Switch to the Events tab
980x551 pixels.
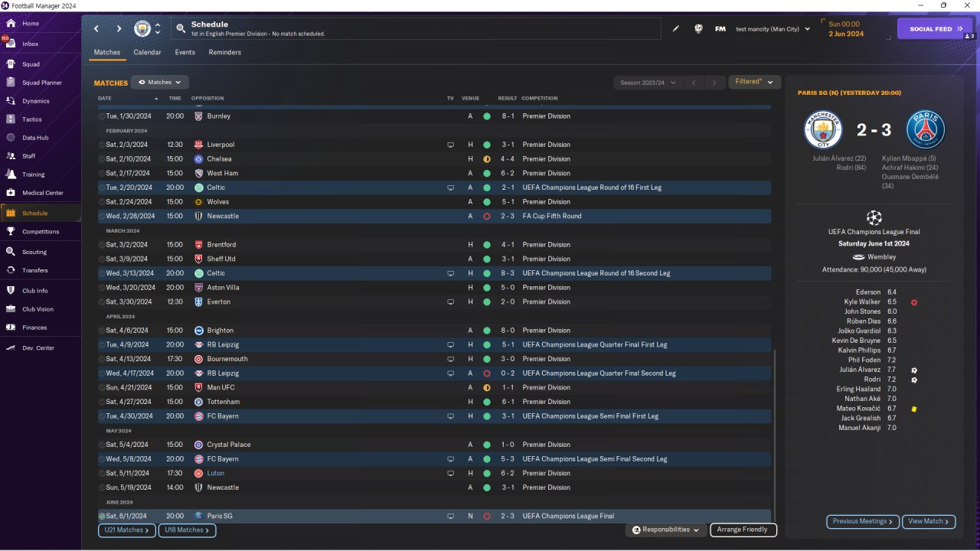(185, 52)
